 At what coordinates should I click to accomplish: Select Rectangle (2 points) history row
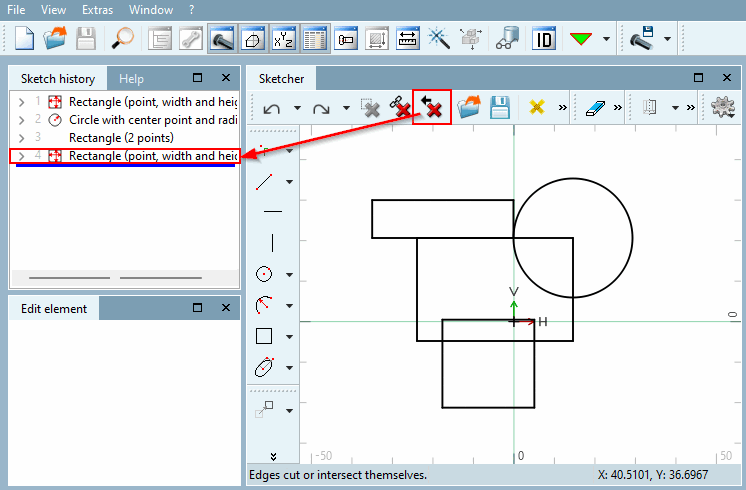125,138
